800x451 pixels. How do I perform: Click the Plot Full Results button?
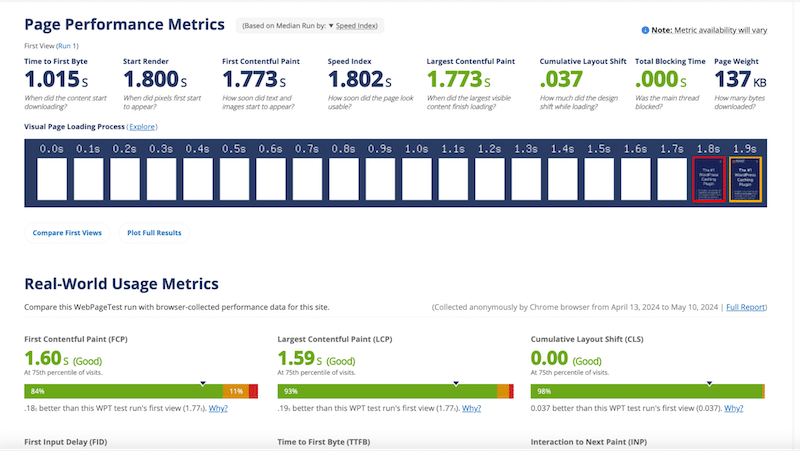[x=154, y=233]
